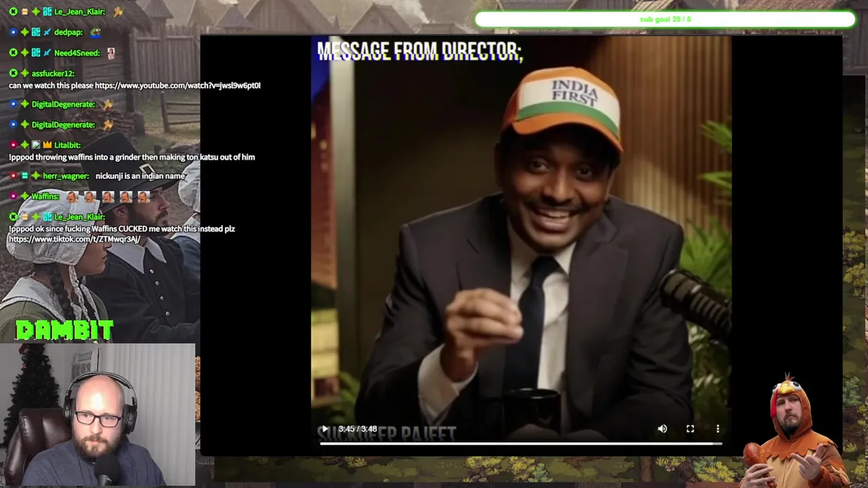This screenshot has height=488, width=868.
Task: Open the video's three-dot more options menu
Action: [717, 429]
